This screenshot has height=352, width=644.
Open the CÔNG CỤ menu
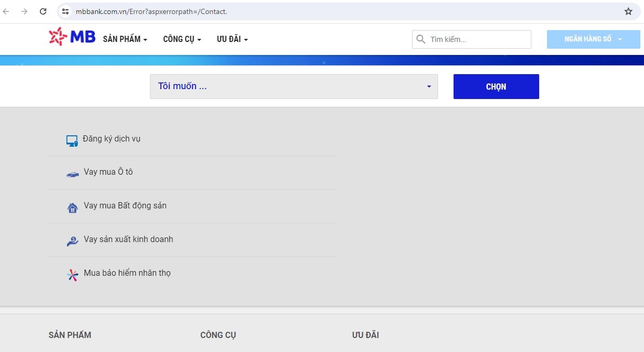click(182, 39)
